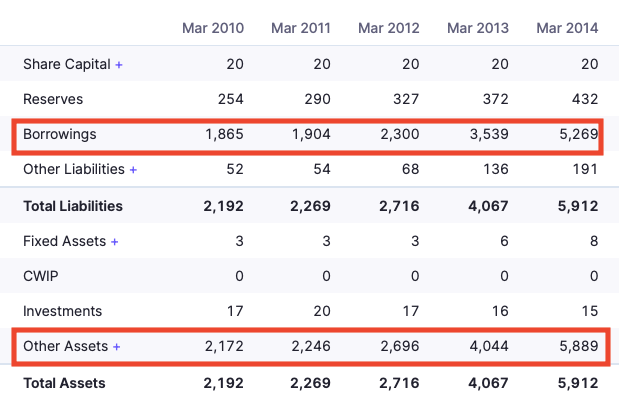Screen dimensions: 619x402
Task: Click the Reserves row label
Action: tap(53, 99)
